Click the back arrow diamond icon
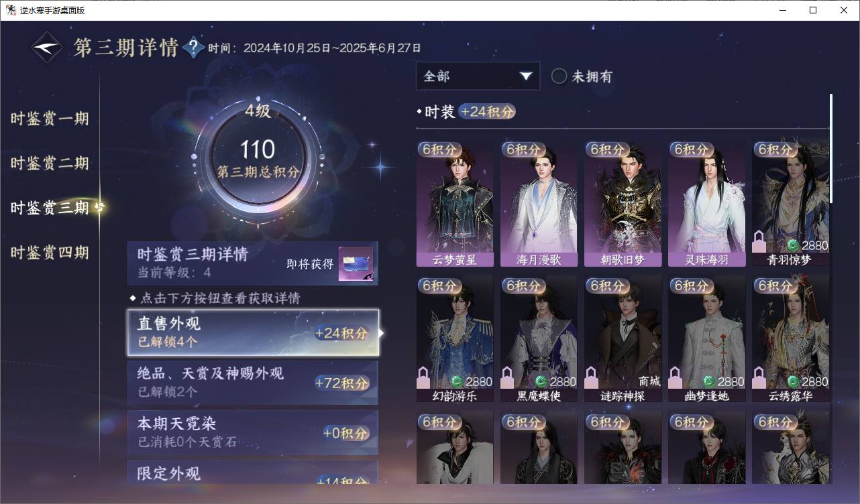Screen dimensions: 860x504 tap(48, 48)
